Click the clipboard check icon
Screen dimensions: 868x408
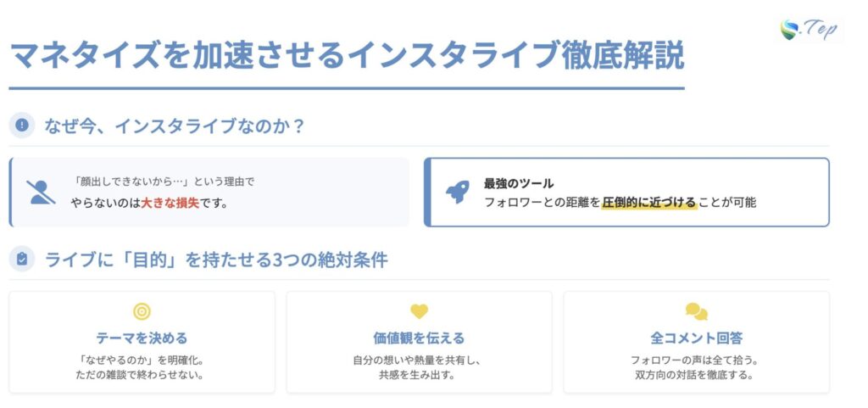tap(21, 260)
